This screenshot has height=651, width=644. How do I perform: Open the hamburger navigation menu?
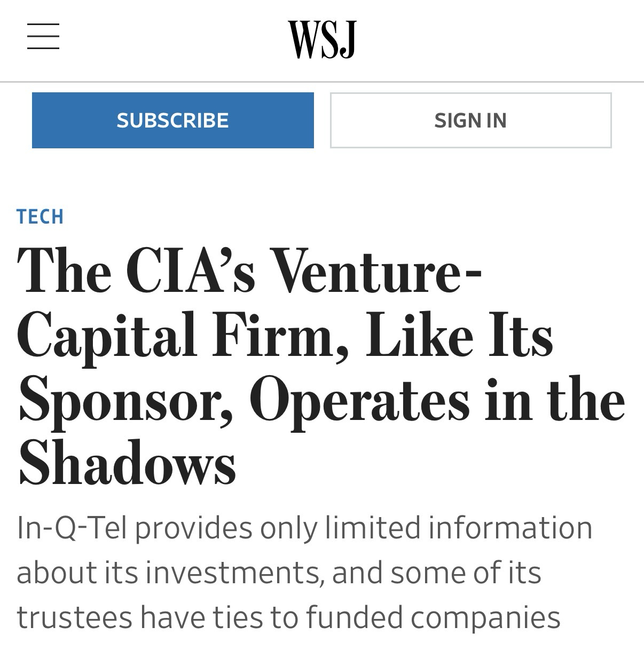point(43,36)
